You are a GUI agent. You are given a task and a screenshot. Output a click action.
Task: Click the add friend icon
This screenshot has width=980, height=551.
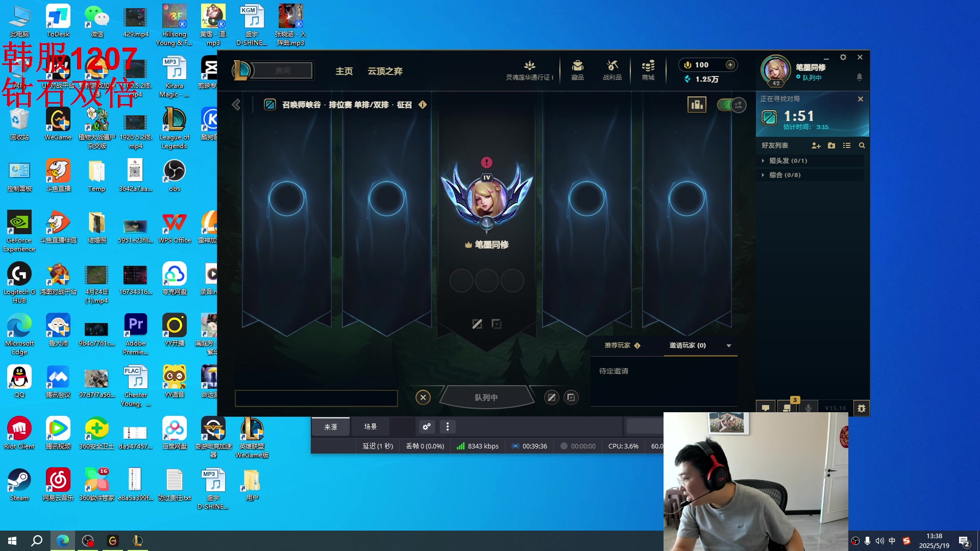pos(816,146)
